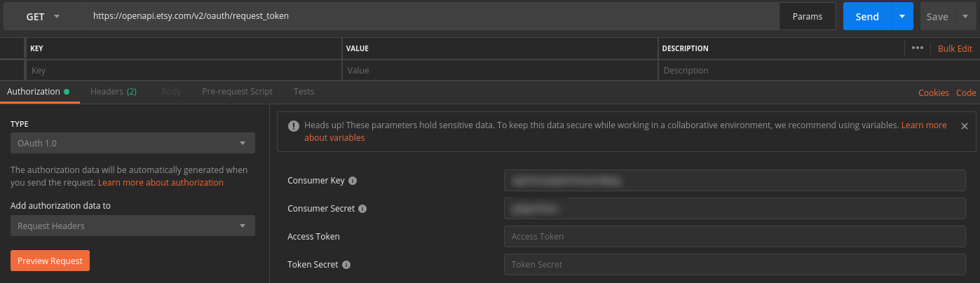Open the Cookies link

934,92
